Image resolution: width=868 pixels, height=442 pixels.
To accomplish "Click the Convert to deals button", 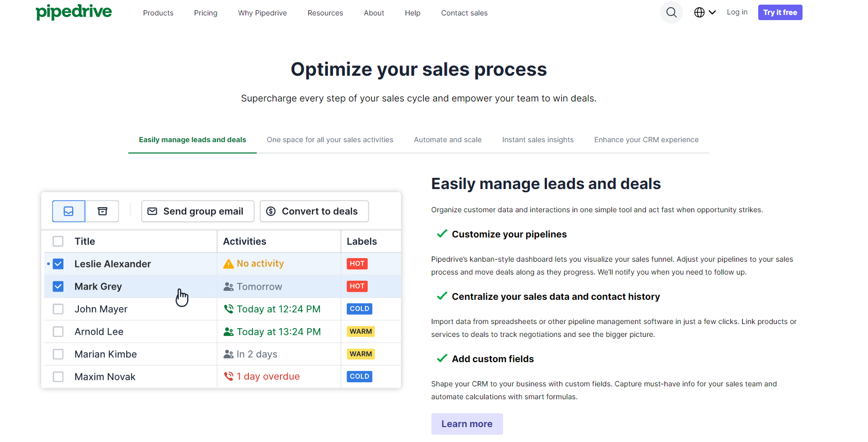I will (314, 211).
